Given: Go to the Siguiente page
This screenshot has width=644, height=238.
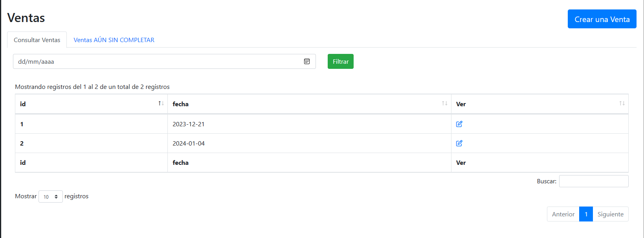Looking at the screenshot, I should [611, 214].
